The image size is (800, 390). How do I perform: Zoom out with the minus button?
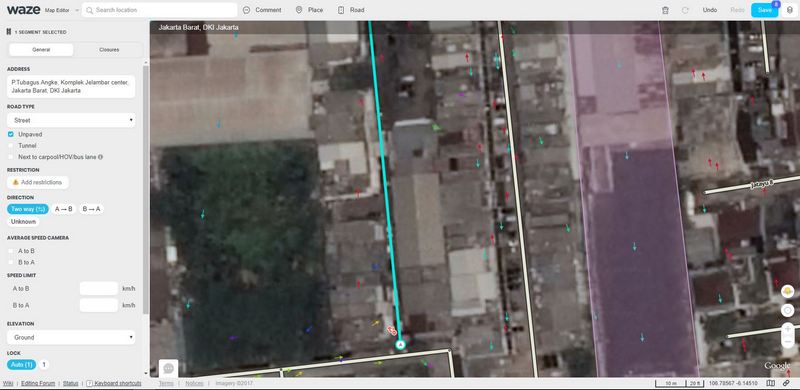788,342
